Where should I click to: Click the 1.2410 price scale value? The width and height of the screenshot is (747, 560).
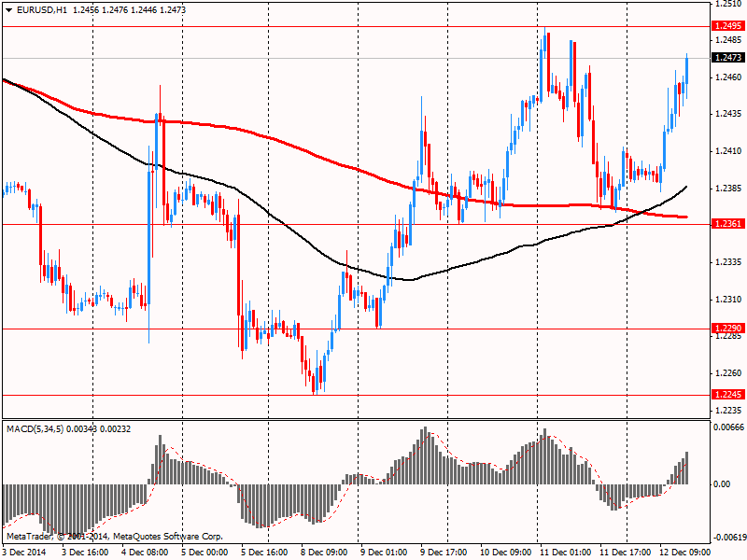(x=728, y=151)
